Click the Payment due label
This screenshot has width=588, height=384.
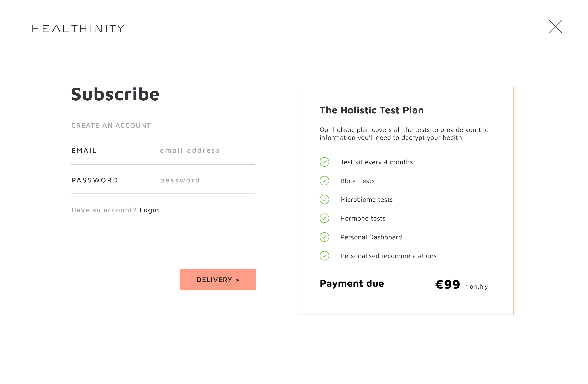coord(352,283)
